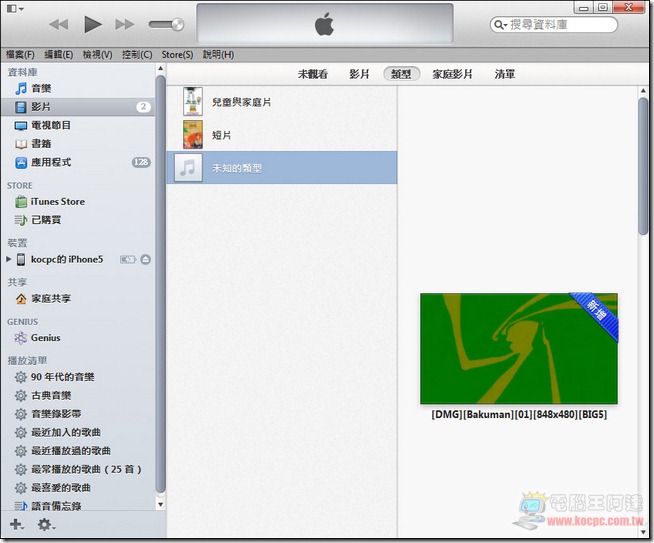Open the 應用程式 apps icon
The width and height of the screenshot is (654, 543).
click(x=20, y=163)
